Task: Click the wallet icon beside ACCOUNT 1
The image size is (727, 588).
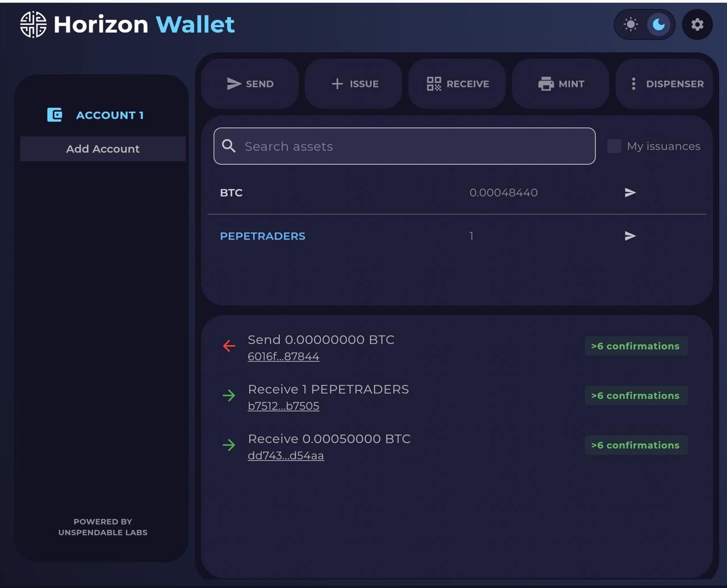Action: pyautogui.click(x=55, y=115)
